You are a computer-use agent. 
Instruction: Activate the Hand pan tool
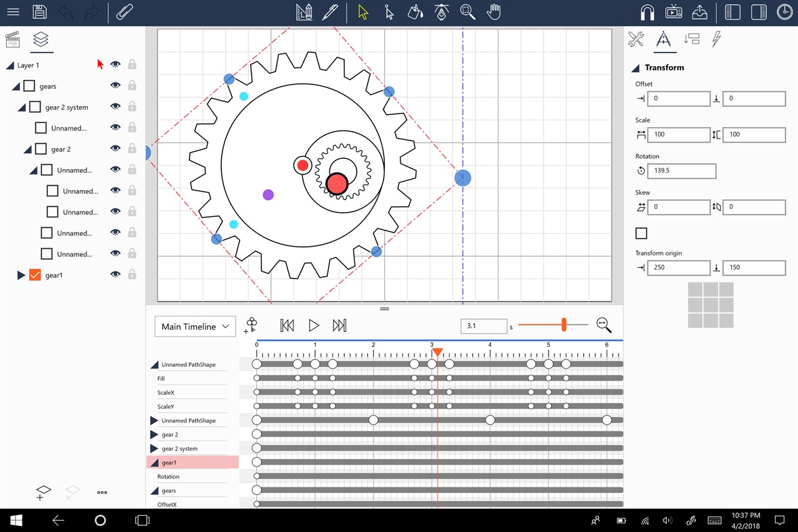coord(494,12)
